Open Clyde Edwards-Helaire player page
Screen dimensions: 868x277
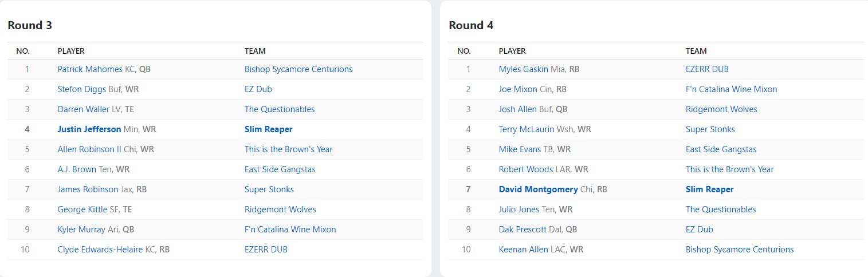[x=100, y=250]
